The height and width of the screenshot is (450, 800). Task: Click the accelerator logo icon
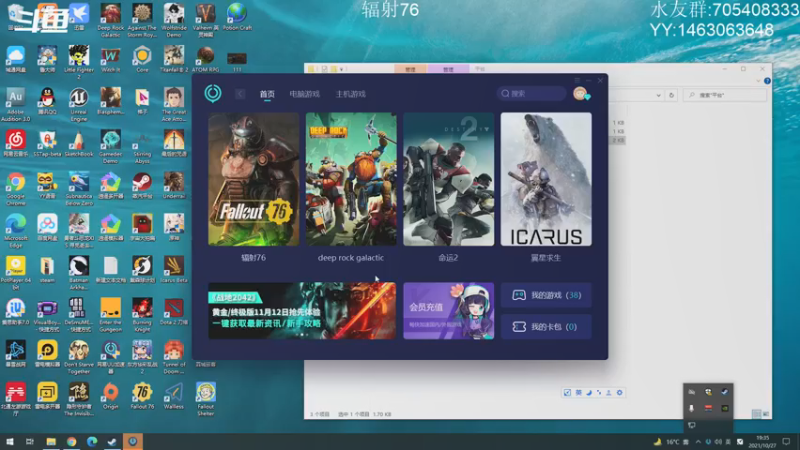coord(213,93)
